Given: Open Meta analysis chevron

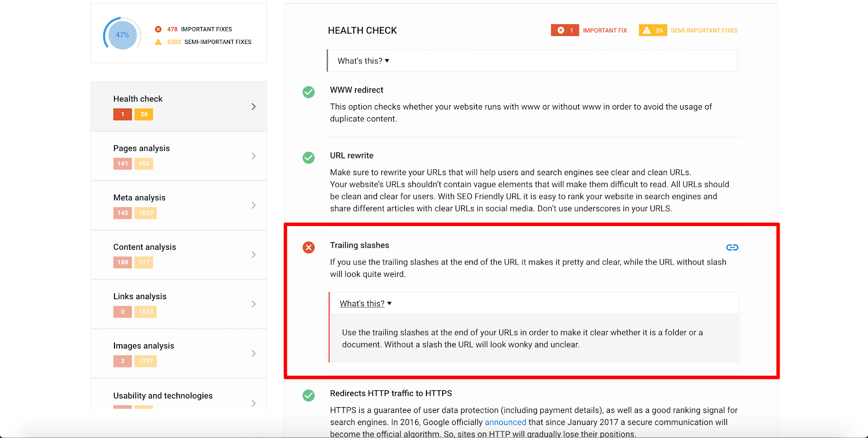Looking at the screenshot, I should 253,205.
